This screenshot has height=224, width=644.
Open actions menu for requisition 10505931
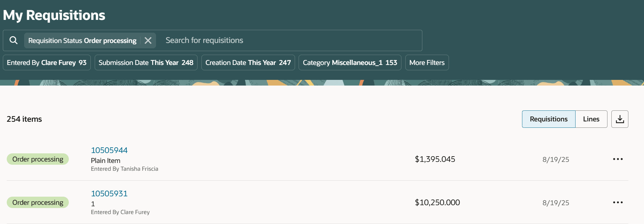pyautogui.click(x=618, y=202)
